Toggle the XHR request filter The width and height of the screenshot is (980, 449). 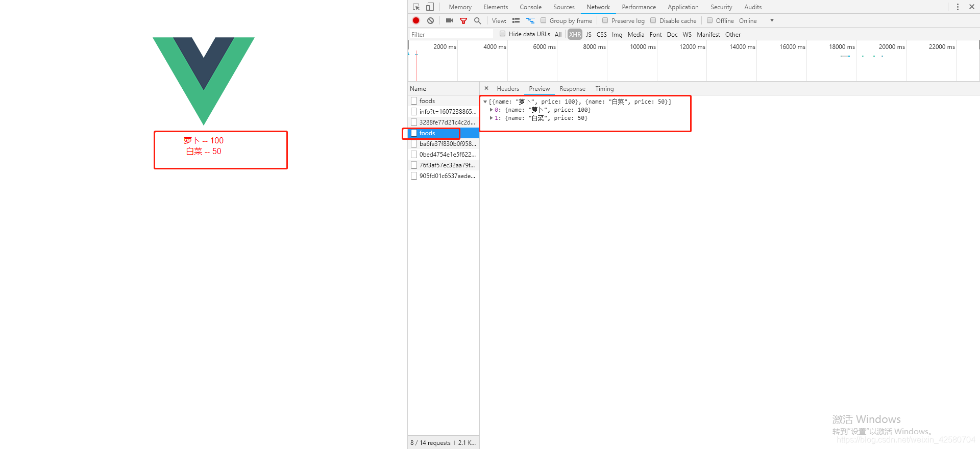tap(575, 35)
